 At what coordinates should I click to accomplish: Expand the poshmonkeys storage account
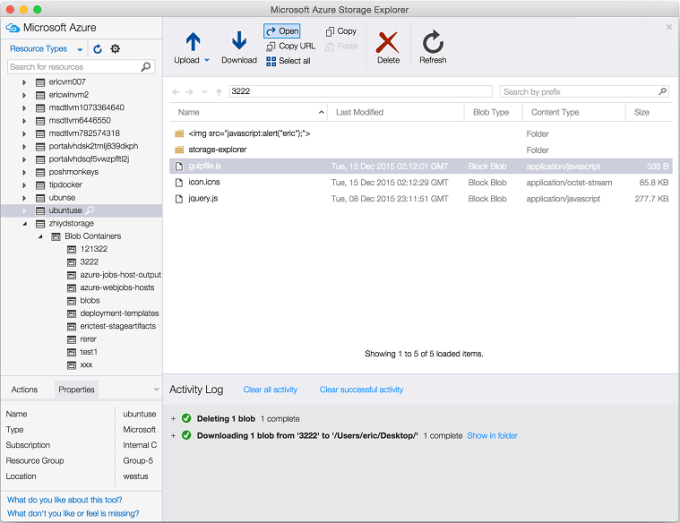24,172
